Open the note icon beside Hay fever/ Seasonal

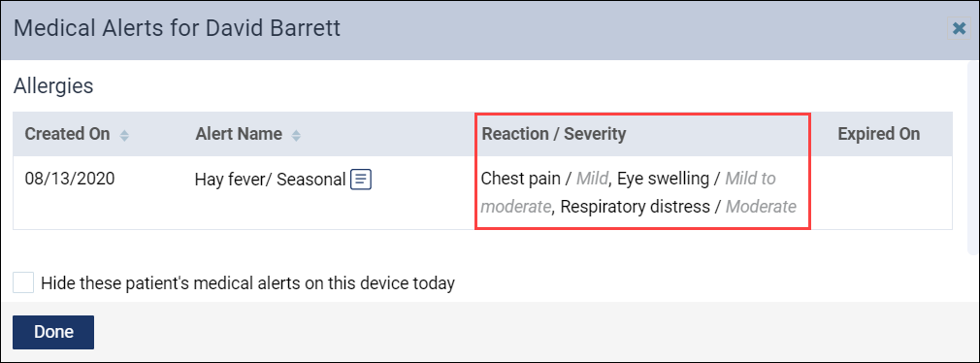click(361, 180)
